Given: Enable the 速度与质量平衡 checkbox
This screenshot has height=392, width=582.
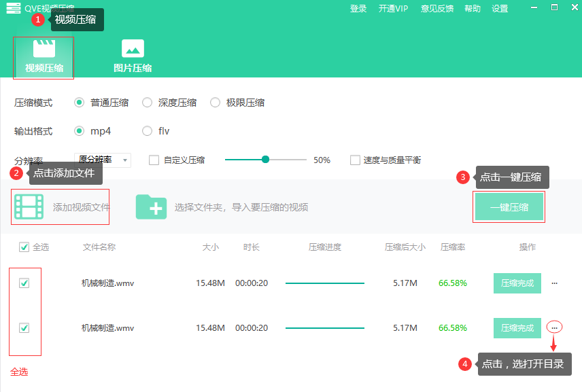Looking at the screenshot, I should (354, 160).
